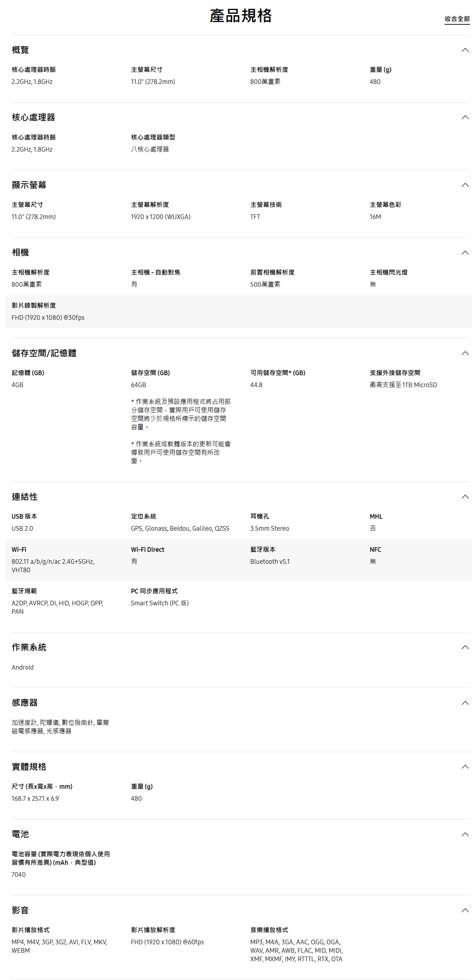472x980 pixels.
Task: Click the 主相機閃光燈 label
Action: point(388,272)
